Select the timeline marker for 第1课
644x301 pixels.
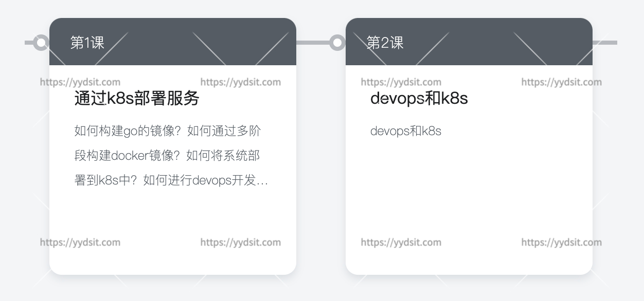(x=41, y=43)
